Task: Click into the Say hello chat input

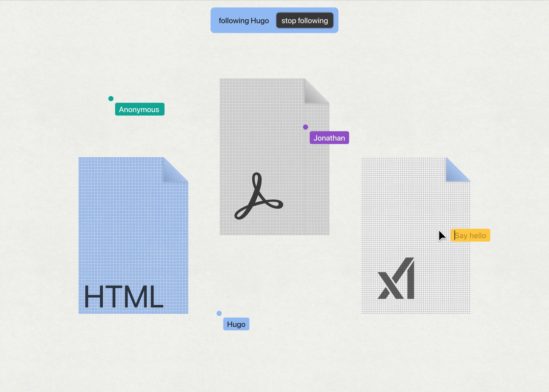Action: [x=470, y=235]
